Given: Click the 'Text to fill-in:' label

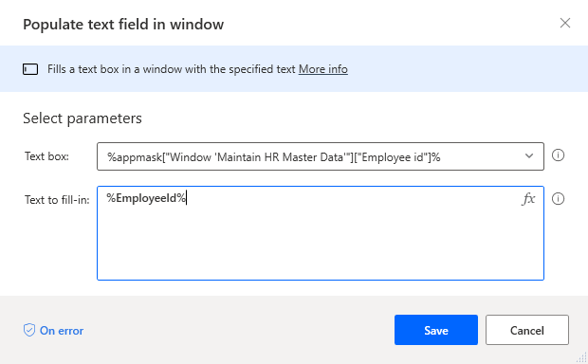Looking at the screenshot, I should point(57,200).
